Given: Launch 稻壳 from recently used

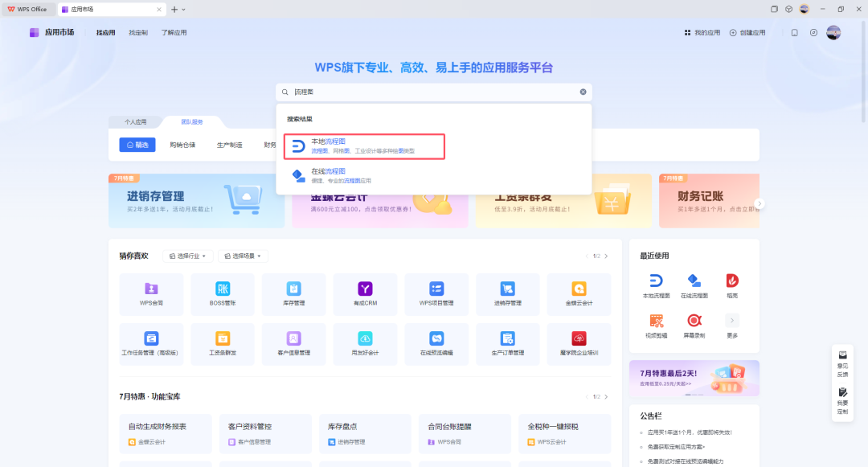Looking at the screenshot, I should [x=732, y=285].
